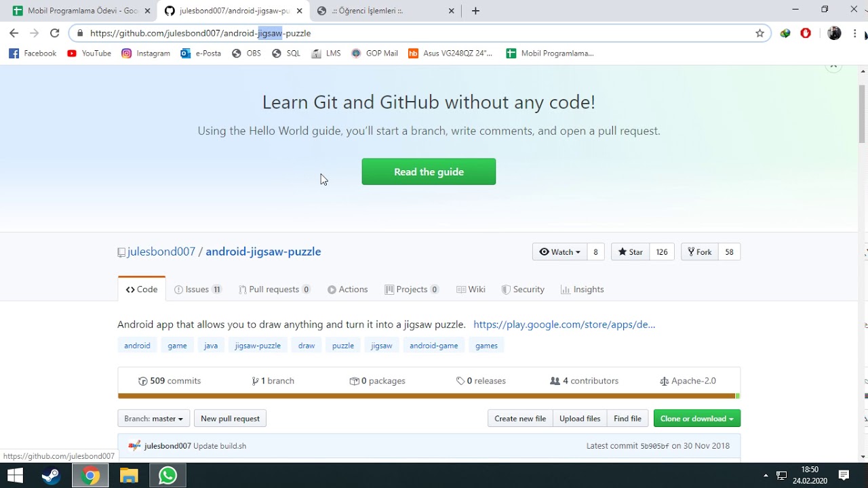
Task: Open the Issues tab
Action: [198, 289]
